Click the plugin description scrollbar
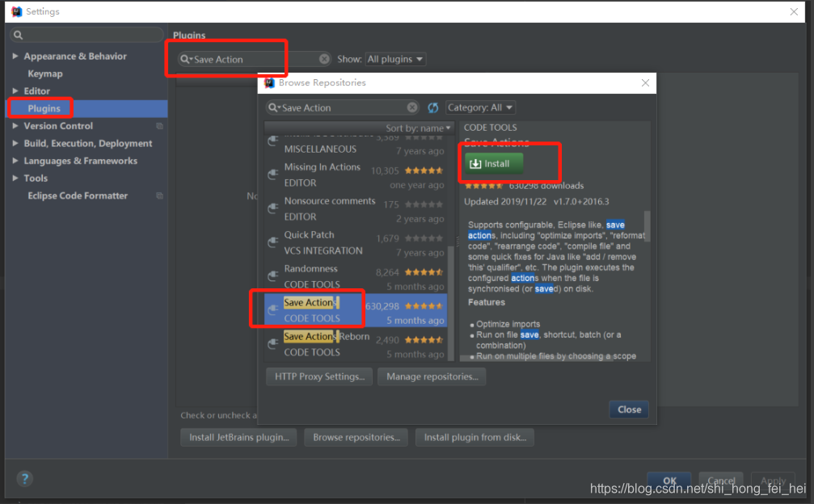Screen dimensions: 814x504 pyautogui.click(x=647, y=225)
